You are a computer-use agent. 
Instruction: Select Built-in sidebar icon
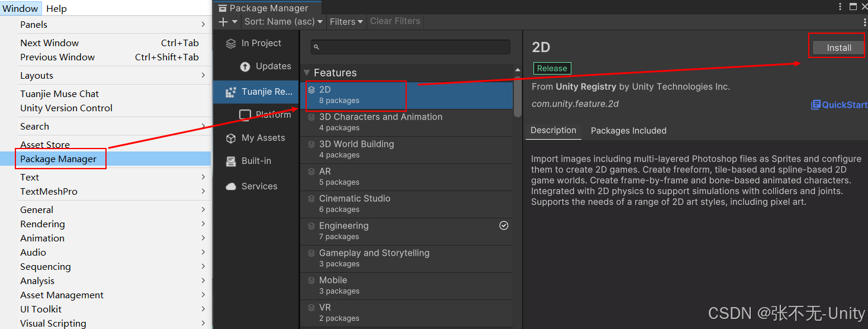click(231, 161)
